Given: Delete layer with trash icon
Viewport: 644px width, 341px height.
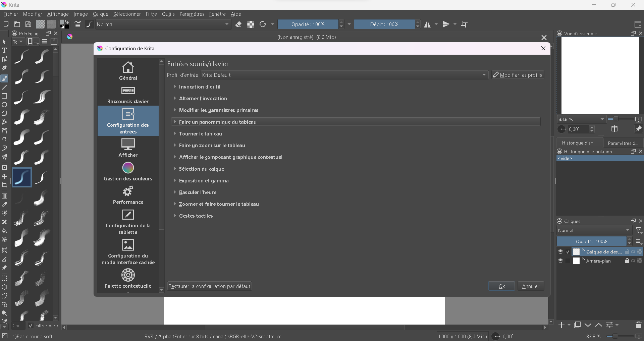Looking at the screenshot, I should pos(638,325).
